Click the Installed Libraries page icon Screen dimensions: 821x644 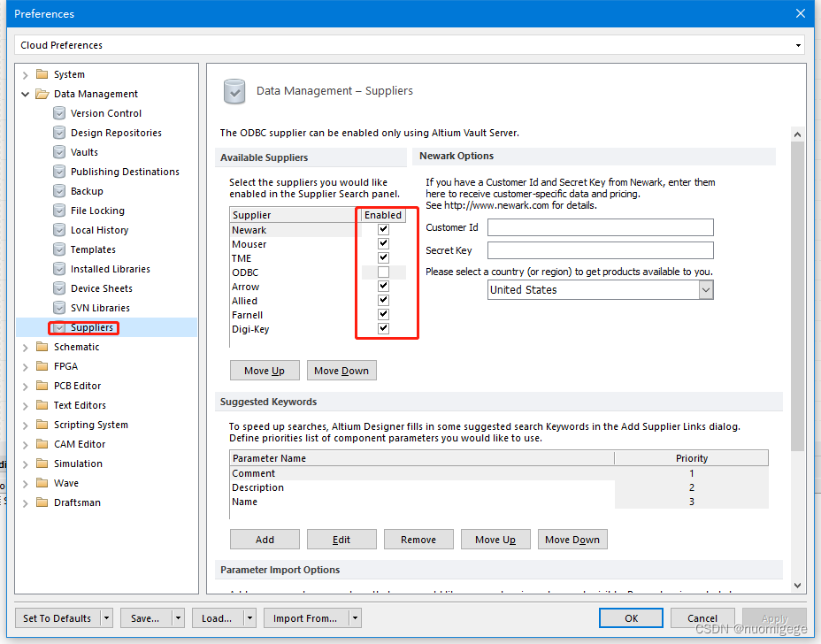[x=59, y=269]
